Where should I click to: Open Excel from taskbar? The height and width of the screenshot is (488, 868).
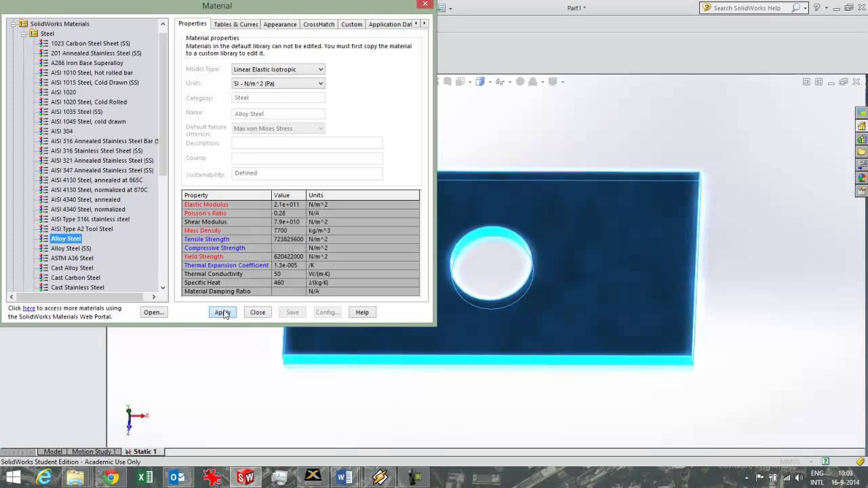144,477
